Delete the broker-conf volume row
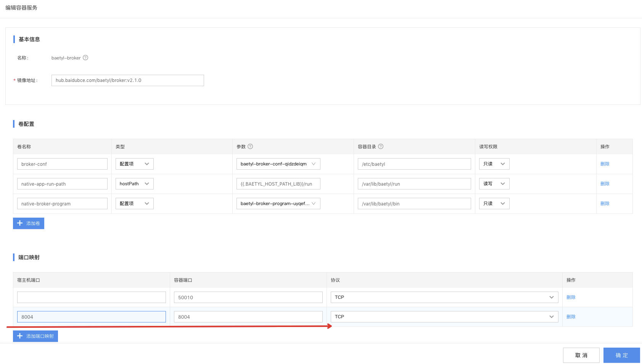The image size is (642, 364). click(x=605, y=164)
